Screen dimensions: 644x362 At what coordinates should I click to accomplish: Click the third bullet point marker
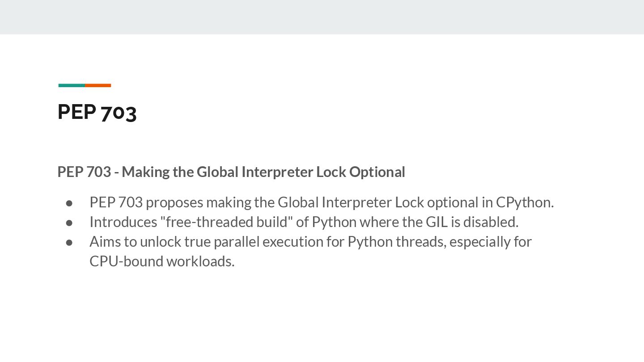pos(69,242)
